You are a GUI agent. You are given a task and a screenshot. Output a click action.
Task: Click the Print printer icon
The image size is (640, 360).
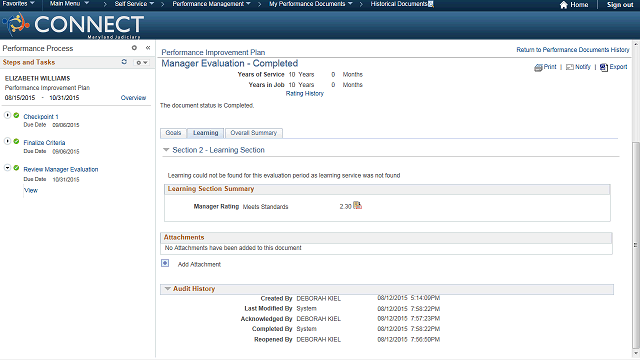click(x=538, y=67)
